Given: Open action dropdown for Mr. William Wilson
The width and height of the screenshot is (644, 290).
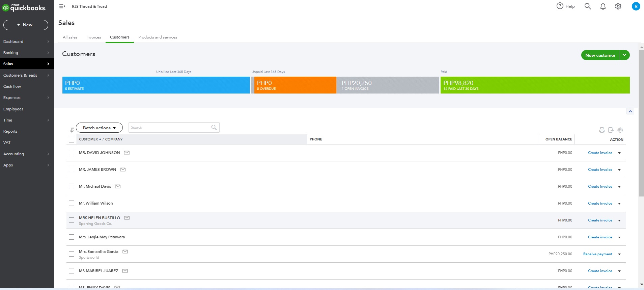Looking at the screenshot, I should point(619,204).
